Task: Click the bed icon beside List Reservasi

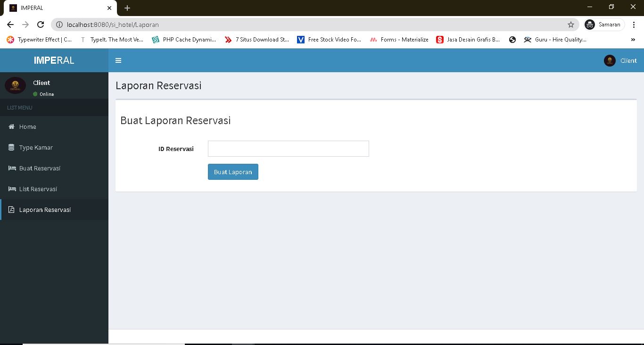Action: [x=12, y=189]
